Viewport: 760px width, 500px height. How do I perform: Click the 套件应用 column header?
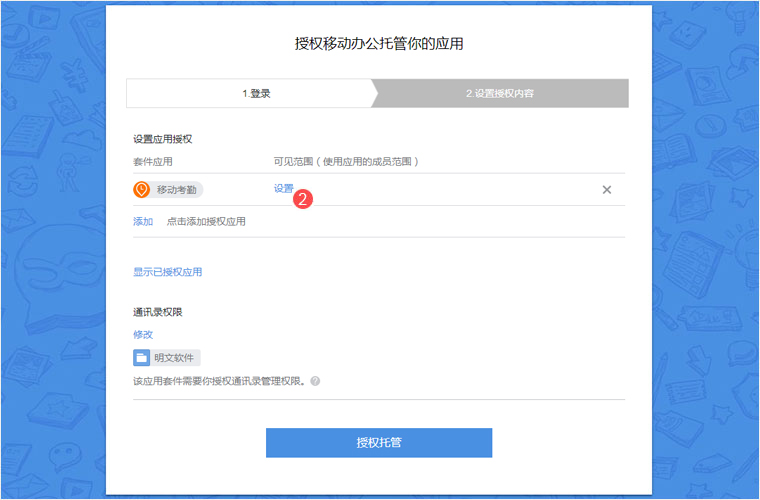coord(153,161)
